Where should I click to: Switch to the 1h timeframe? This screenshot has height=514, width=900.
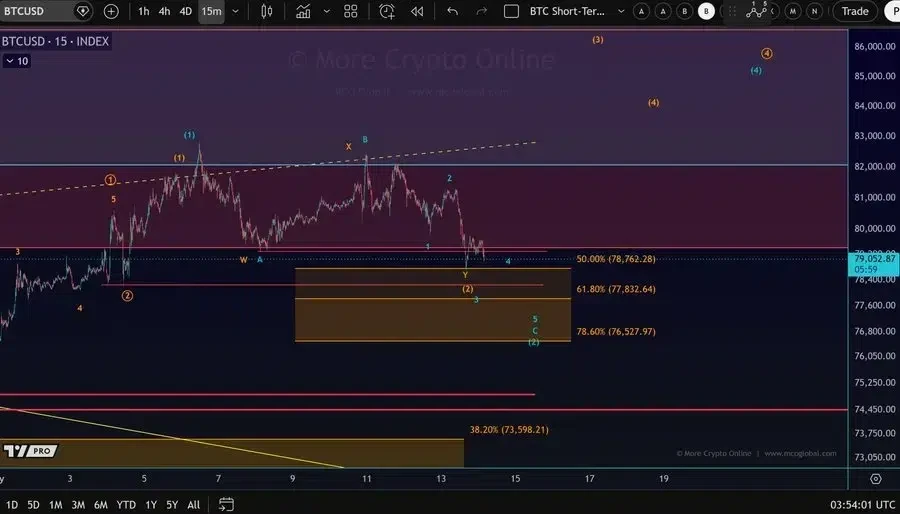coord(143,11)
